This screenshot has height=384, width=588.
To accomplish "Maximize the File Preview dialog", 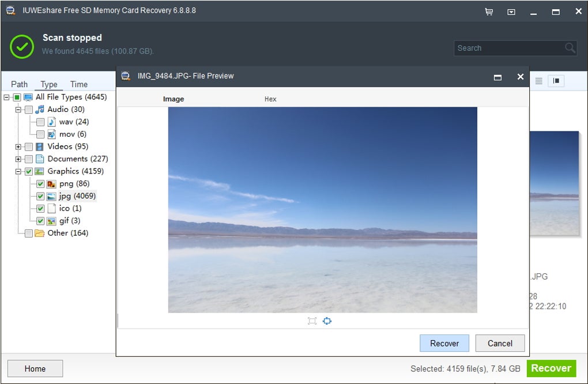I will (497, 77).
